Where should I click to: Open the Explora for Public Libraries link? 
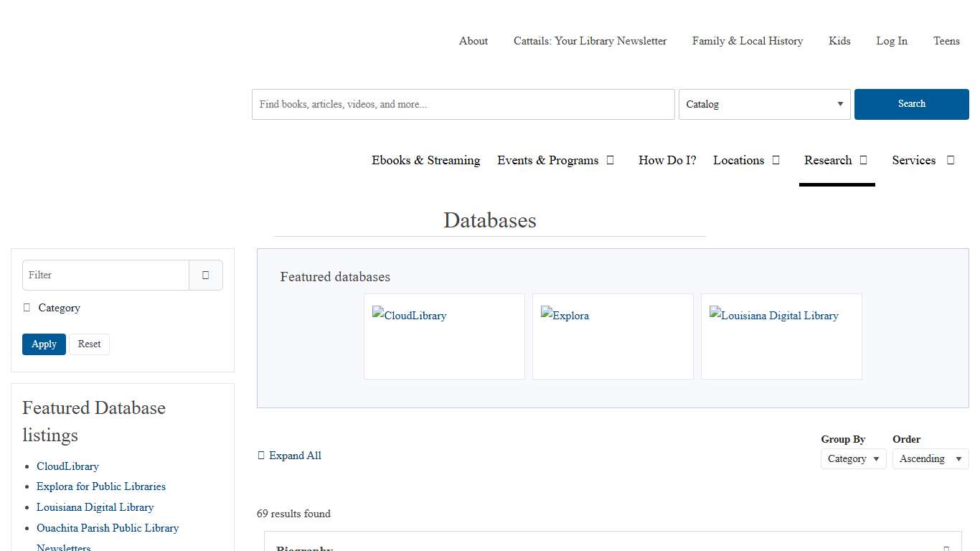pyautogui.click(x=100, y=486)
